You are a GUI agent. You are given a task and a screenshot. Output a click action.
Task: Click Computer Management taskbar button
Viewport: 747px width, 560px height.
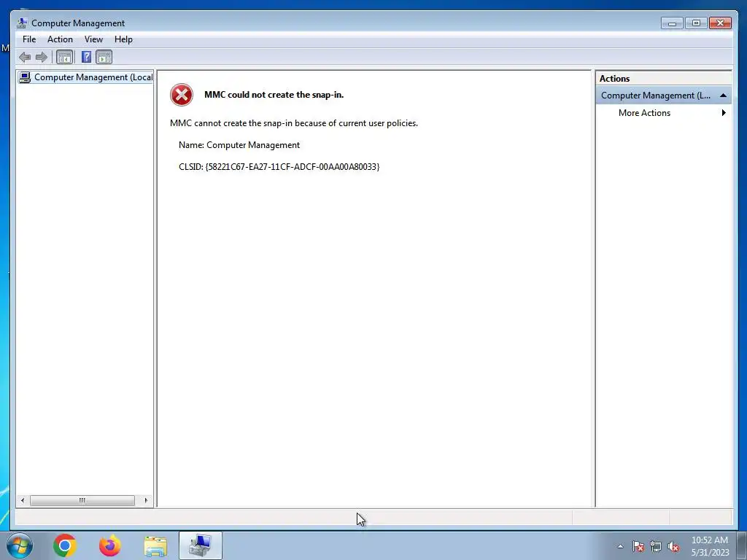(x=201, y=545)
